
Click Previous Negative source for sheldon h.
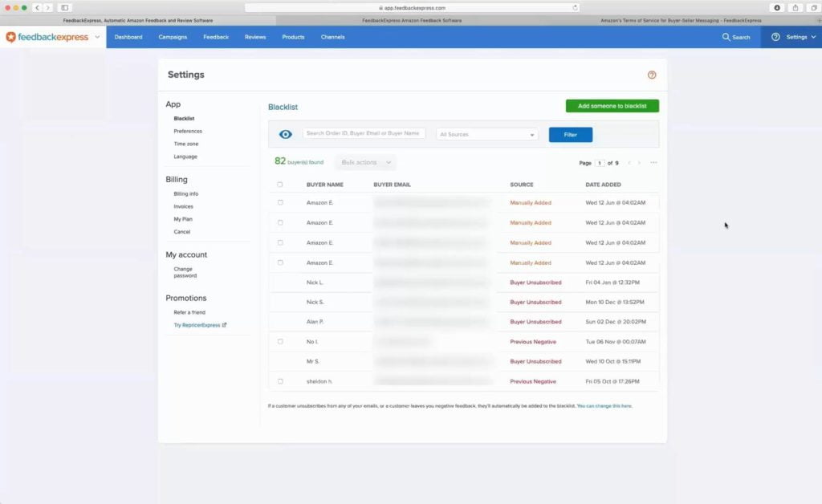pos(533,381)
